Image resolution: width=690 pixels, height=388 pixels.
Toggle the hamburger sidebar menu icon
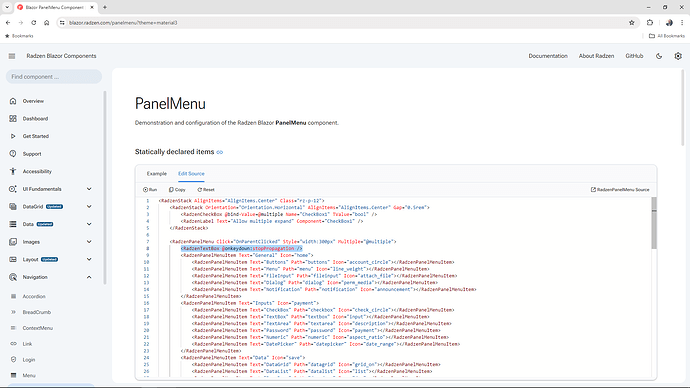12,56
